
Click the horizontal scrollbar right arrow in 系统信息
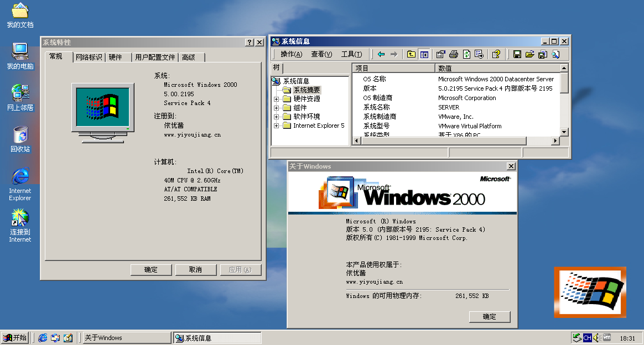[x=555, y=140]
